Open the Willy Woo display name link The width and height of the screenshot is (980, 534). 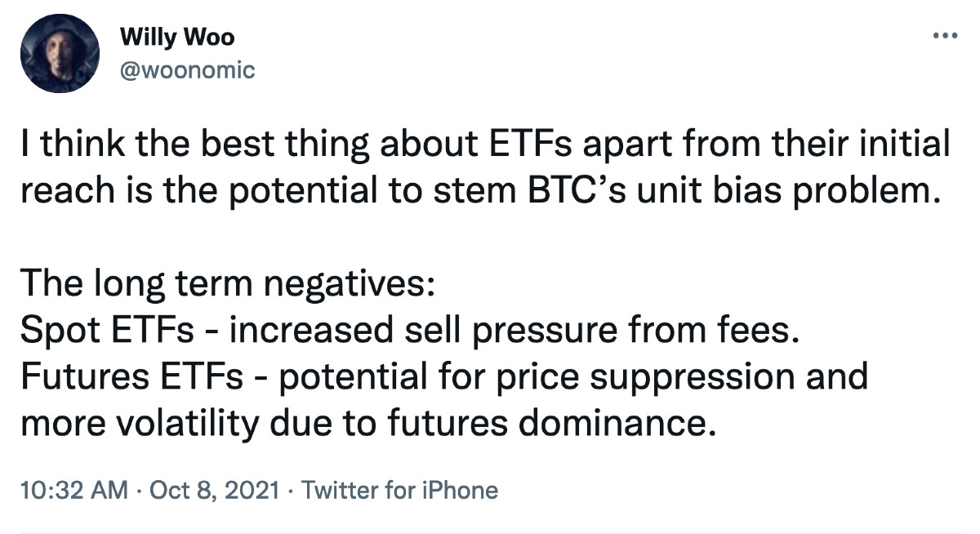coord(176,38)
